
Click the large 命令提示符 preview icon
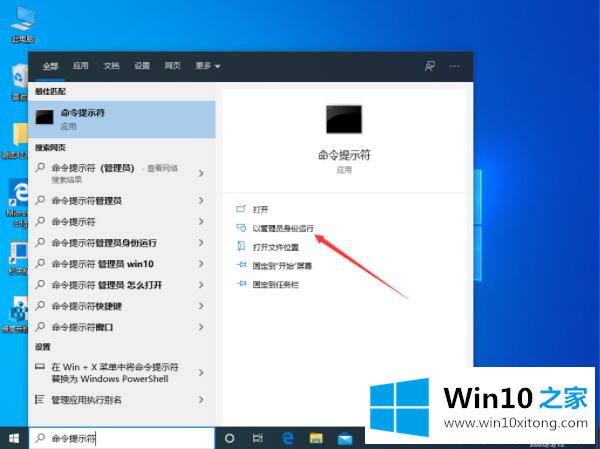(x=344, y=119)
